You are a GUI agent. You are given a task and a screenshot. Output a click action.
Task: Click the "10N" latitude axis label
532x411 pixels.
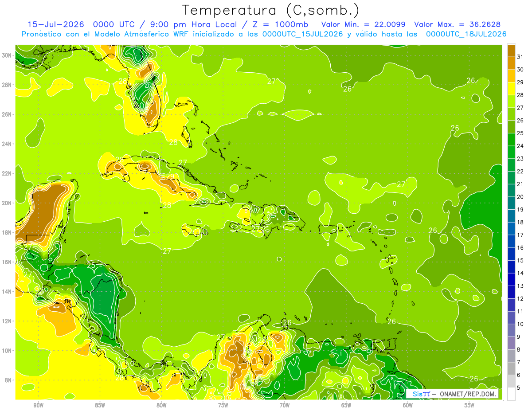pos(8,351)
